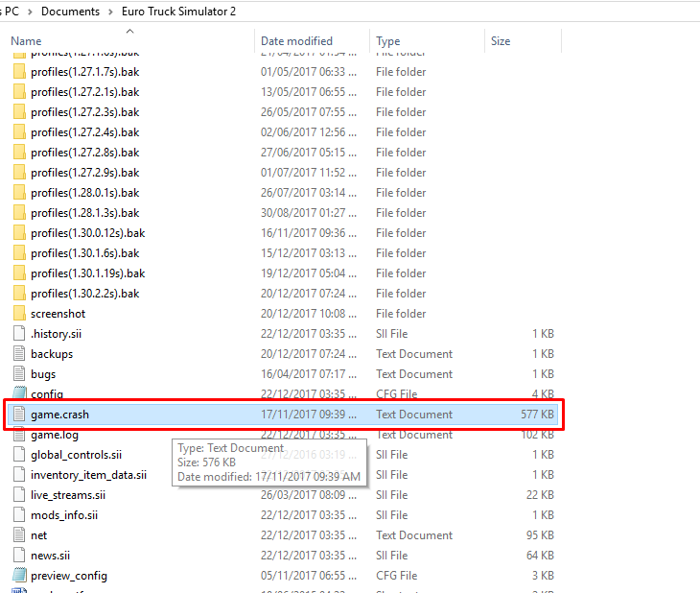The image size is (700, 593).
Task: Select folder name profiles(1.30.0.12s).bak
Action: point(88,233)
